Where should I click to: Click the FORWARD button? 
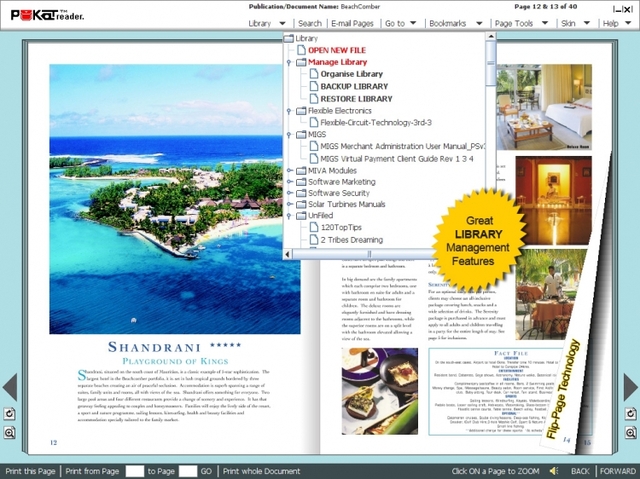coord(618,471)
